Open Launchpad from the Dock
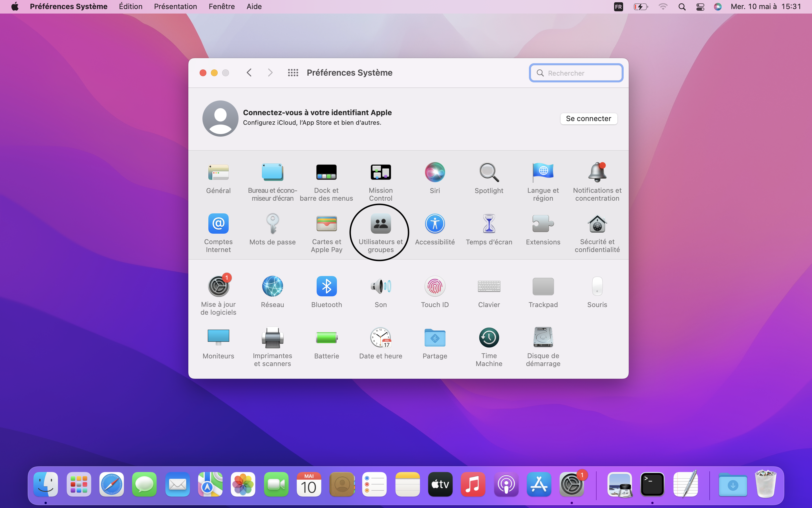 coord(79,484)
